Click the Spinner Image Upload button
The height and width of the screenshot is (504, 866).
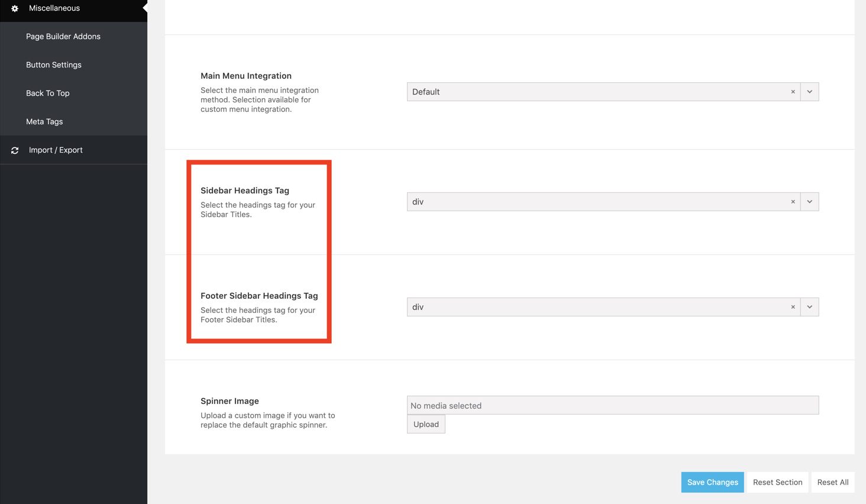click(x=426, y=424)
